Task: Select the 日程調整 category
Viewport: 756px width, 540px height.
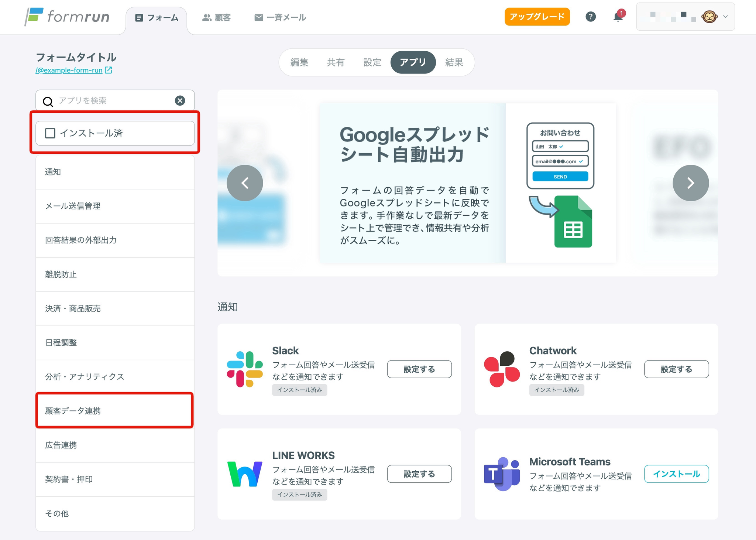Action: click(x=115, y=343)
